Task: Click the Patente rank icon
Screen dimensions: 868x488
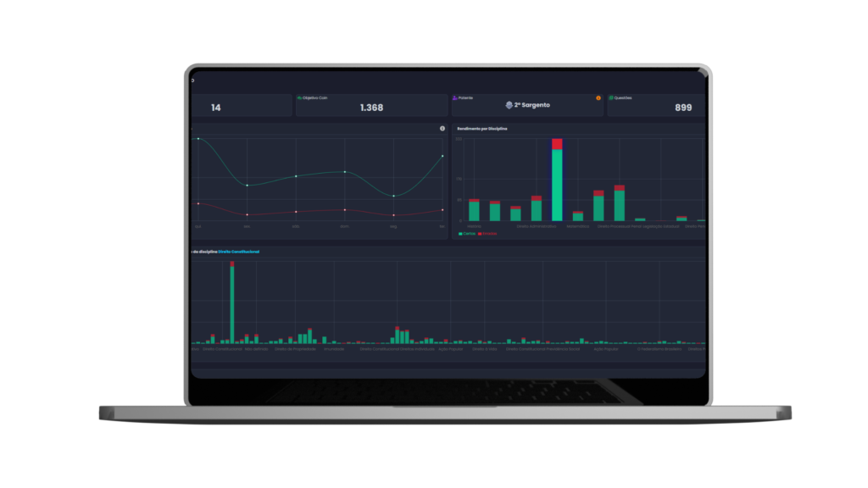Action: pyautogui.click(x=456, y=97)
